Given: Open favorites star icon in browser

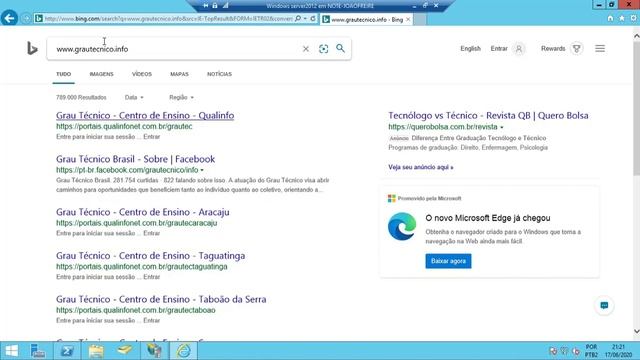Looking at the screenshot, I should coord(622,19).
